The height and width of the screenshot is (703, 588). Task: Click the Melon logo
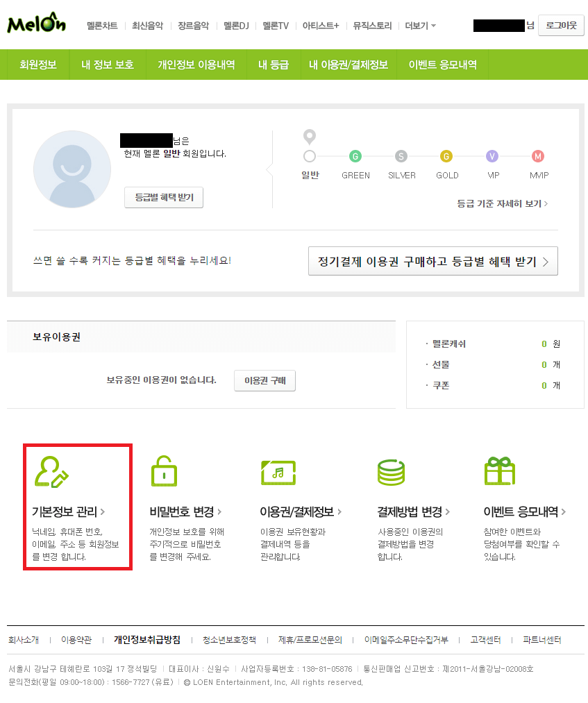[x=37, y=24]
